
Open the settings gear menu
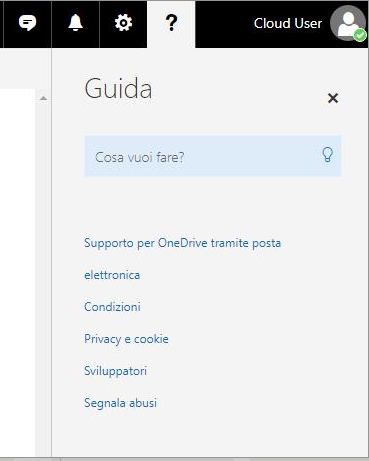(x=123, y=24)
